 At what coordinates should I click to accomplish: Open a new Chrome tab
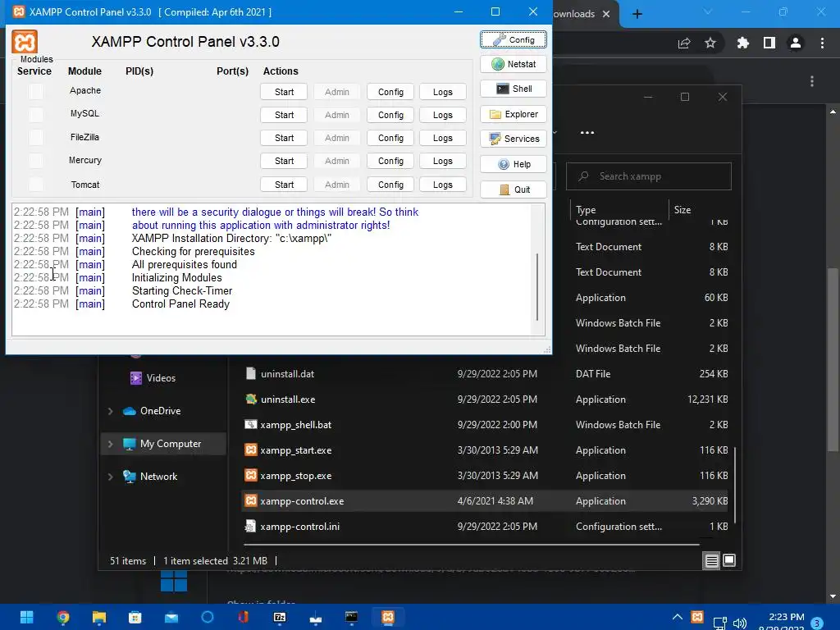click(637, 14)
